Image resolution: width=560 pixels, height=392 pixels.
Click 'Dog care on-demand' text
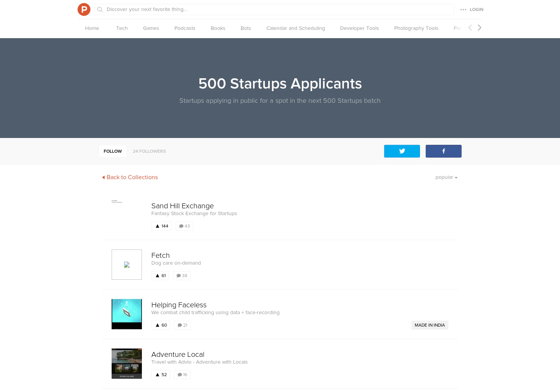(176, 263)
